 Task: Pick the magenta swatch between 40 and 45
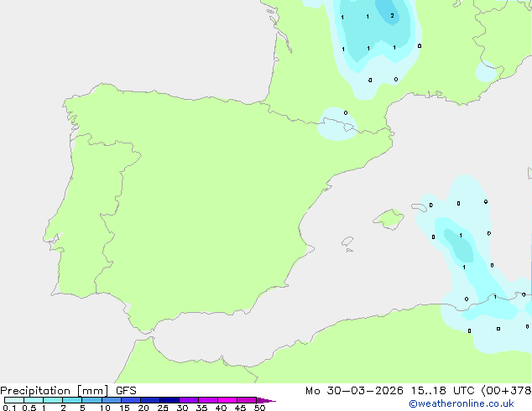pyautogui.click(x=227, y=400)
